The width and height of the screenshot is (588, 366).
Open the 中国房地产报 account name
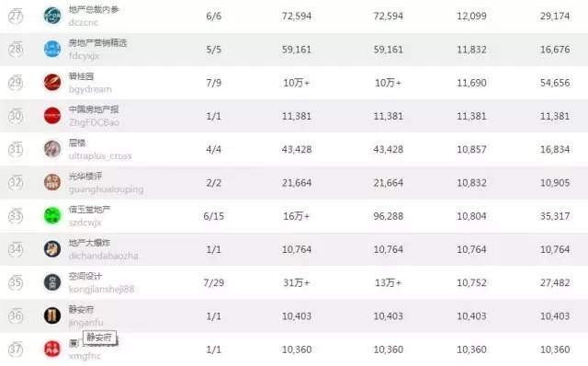pos(94,109)
